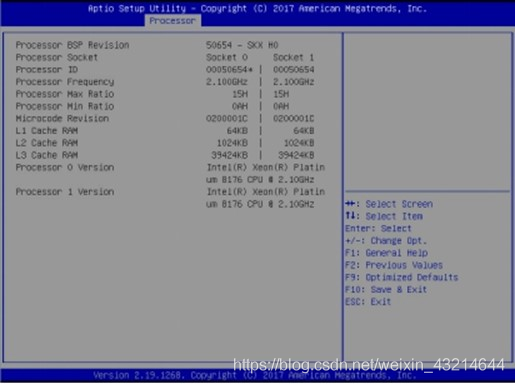Click the L1 Cache RAM label
Image resolution: width=515 pixels, height=384 pixels.
pyautogui.click(x=47, y=131)
